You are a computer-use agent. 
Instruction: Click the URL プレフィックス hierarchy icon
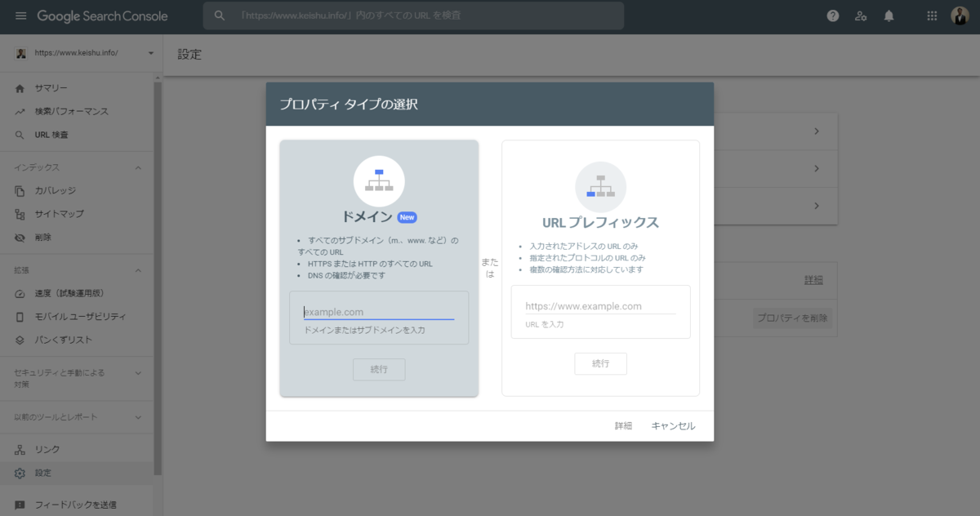[600, 187]
